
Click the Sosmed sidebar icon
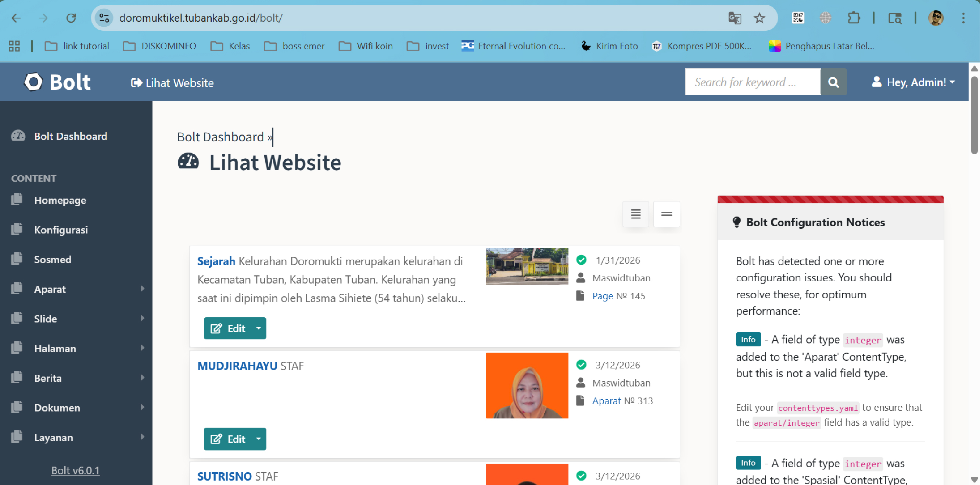pyautogui.click(x=17, y=258)
